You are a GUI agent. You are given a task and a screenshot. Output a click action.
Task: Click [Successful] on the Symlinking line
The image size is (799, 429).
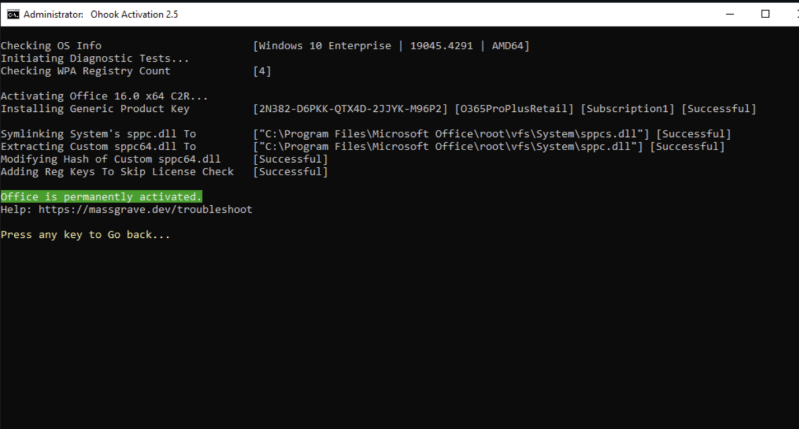tap(694, 134)
